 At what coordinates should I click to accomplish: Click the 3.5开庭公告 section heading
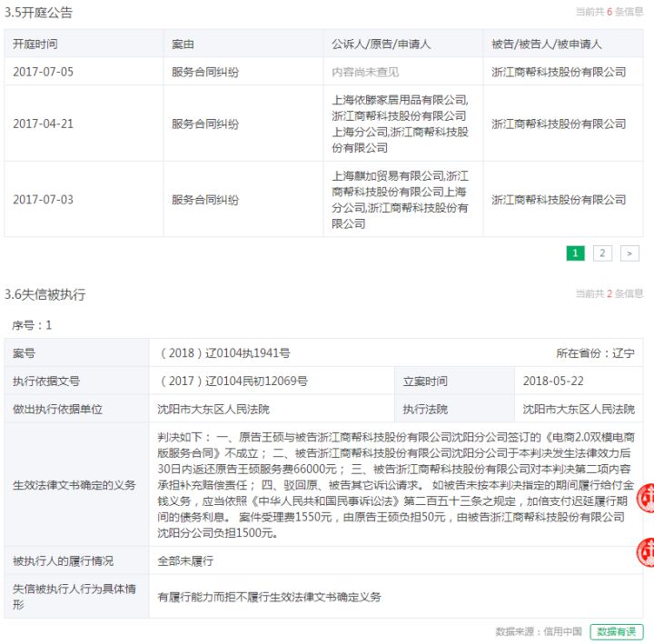tap(38, 13)
